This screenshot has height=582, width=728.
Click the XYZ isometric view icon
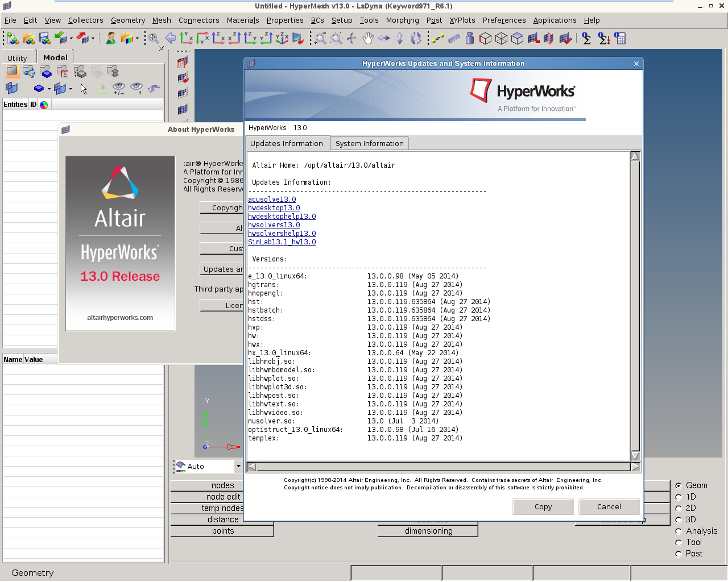click(282, 39)
